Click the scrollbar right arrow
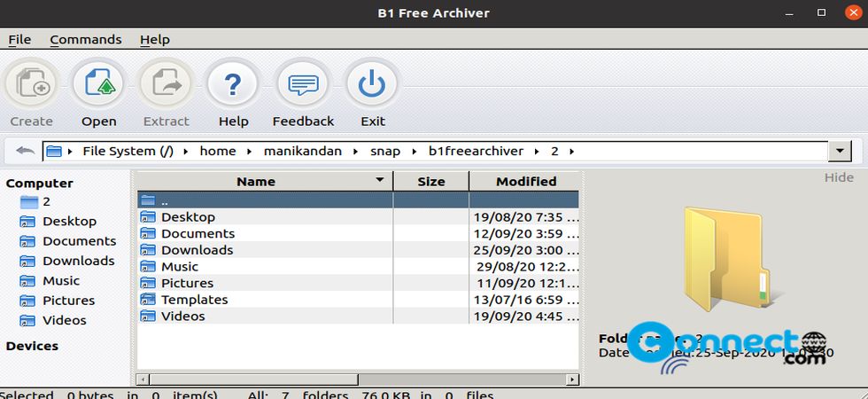The width and height of the screenshot is (868, 399). 572,379
